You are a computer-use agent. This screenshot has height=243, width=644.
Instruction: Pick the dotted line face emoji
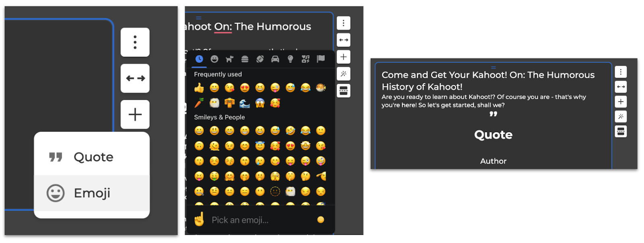click(x=275, y=192)
